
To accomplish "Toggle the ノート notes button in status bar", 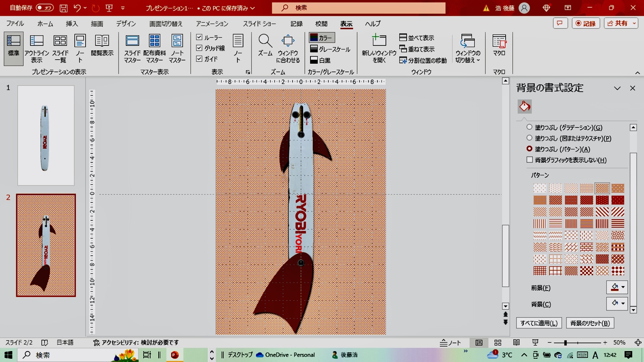I will tap(450, 343).
